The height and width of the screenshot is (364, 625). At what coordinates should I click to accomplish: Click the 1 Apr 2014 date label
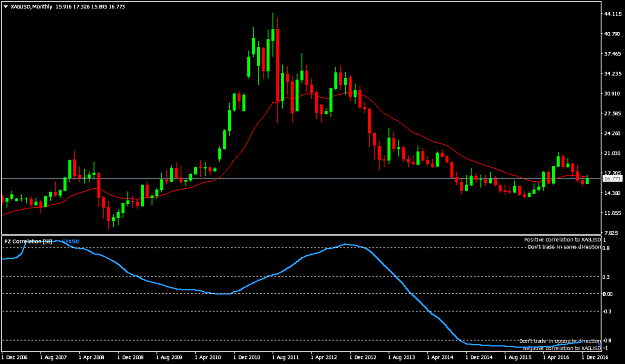pos(440,358)
